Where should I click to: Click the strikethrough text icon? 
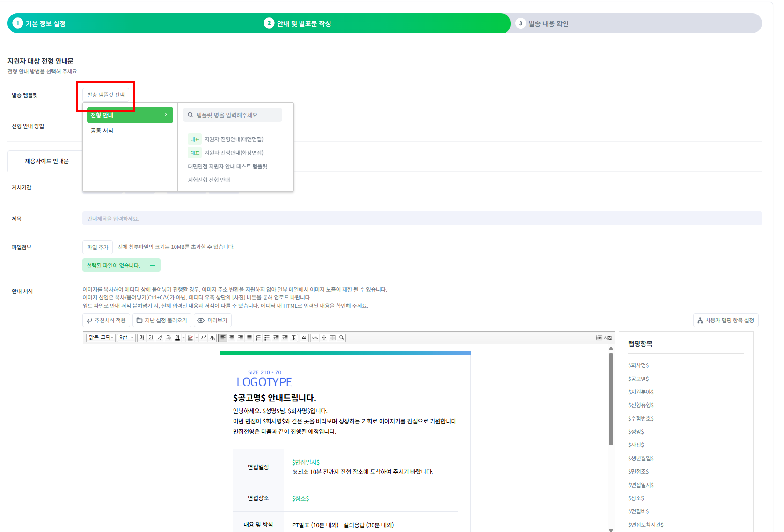coord(169,338)
